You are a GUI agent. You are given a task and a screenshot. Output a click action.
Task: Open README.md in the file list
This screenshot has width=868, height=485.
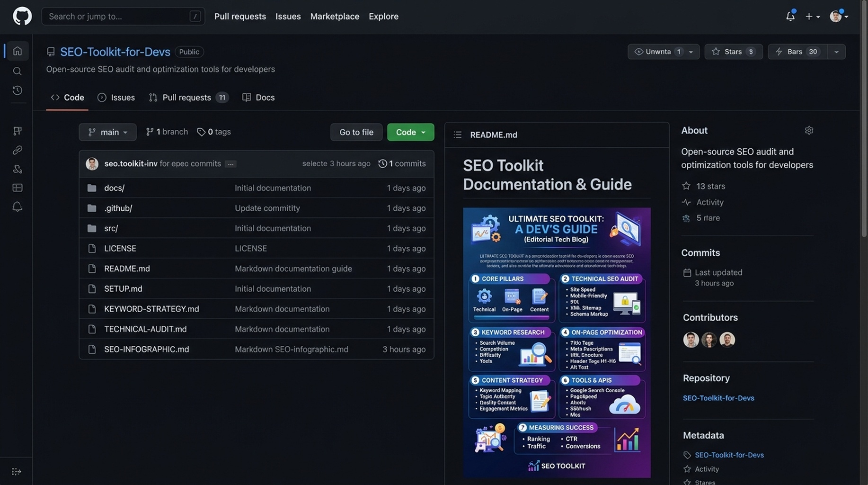(x=127, y=269)
